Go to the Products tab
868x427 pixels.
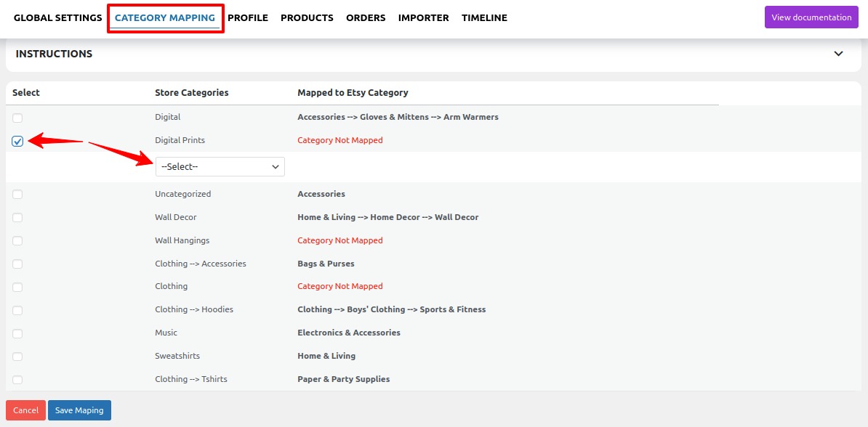pyautogui.click(x=307, y=17)
